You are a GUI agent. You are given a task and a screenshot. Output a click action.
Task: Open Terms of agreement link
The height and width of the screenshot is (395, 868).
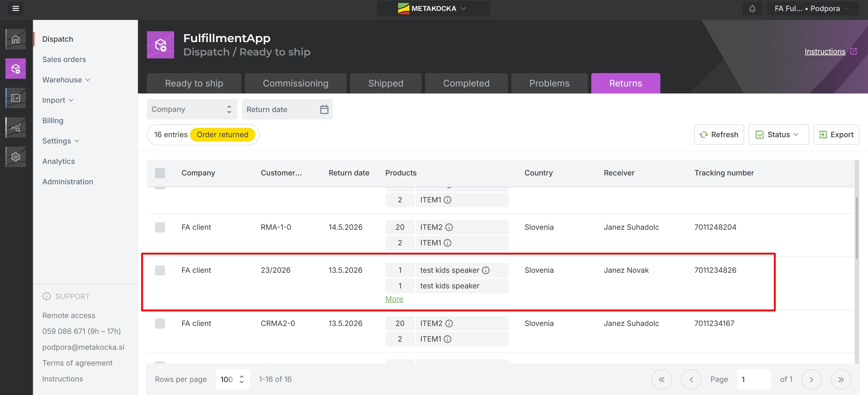tap(77, 363)
